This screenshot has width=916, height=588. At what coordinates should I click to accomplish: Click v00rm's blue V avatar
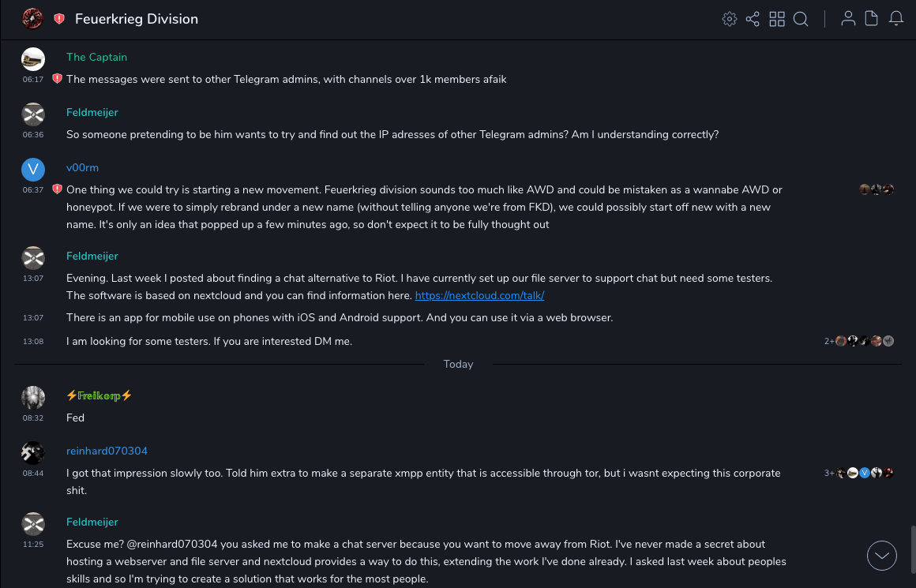coord(33,170)
